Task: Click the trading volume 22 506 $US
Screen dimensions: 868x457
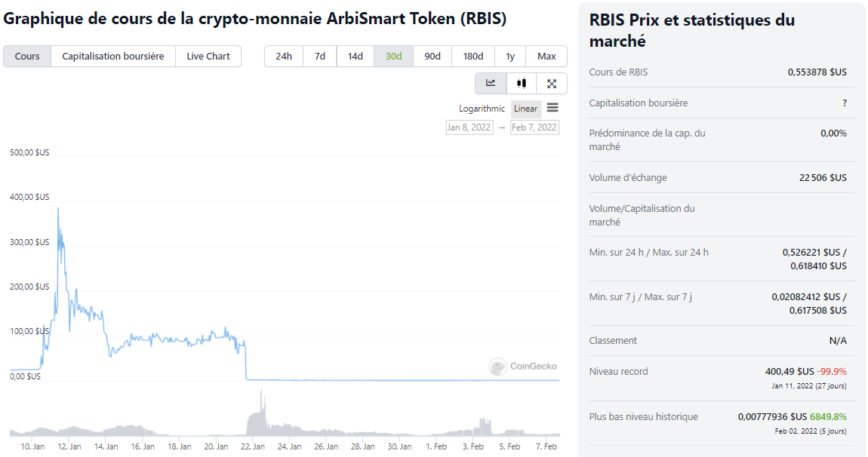Action: pos(823,178)
